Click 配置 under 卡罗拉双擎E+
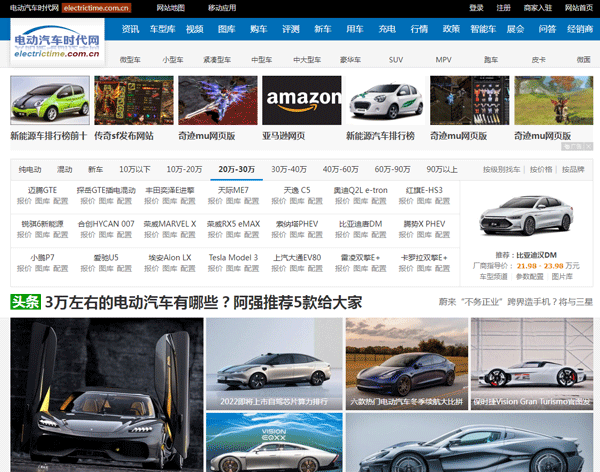The width and height of the screenshot is (600, 472). [x=442, y=268]
